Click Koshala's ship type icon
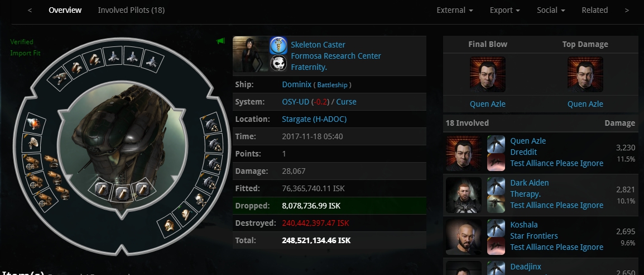 pos(496,229)
